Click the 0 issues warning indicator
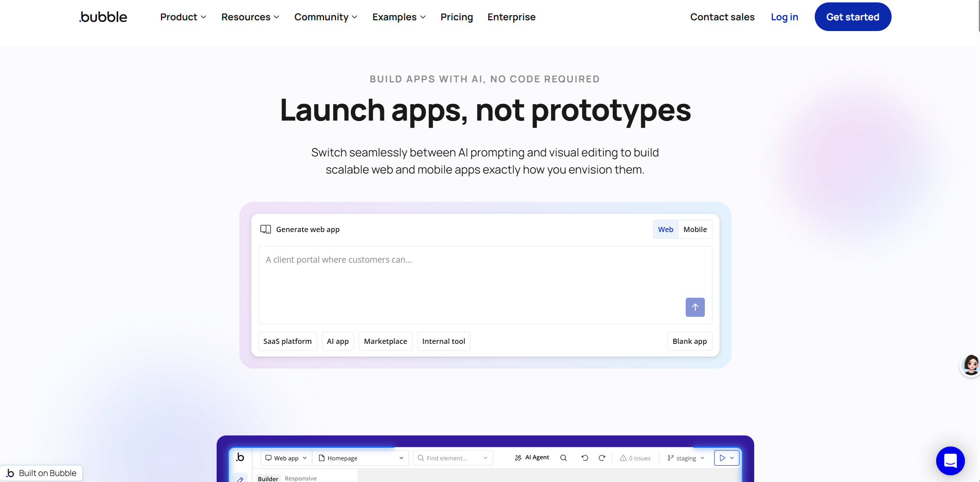Image resolution: width=980 pixels, height=482 pixels. pyautogui.click(x=635, y=458)
